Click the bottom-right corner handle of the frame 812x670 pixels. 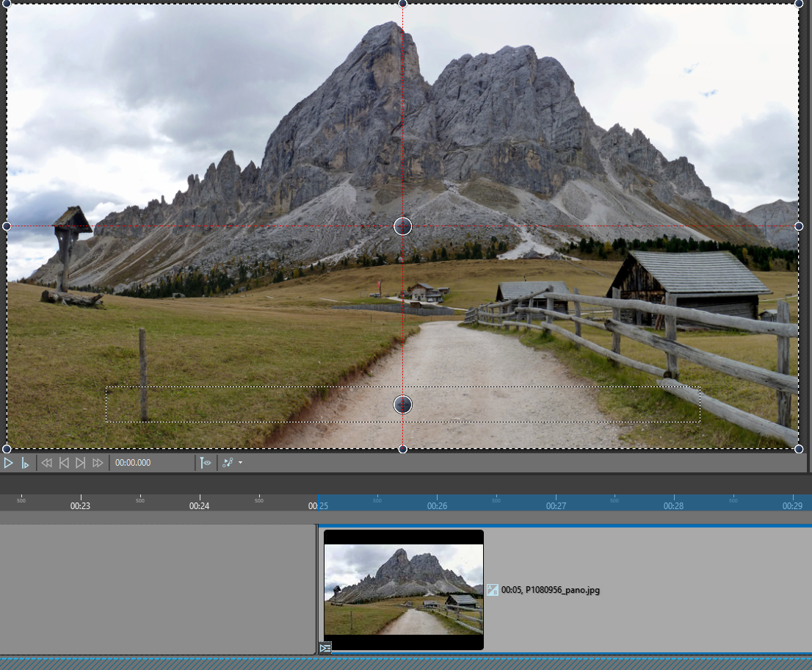coord(798,449)
